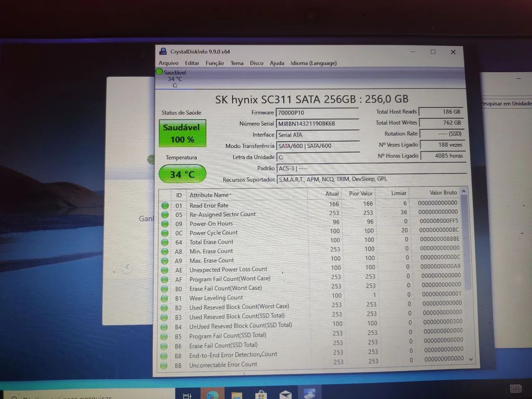Click status circle for Erase Fail Count(SSD Total)
The width and height of the screenshot is (532, 399).
click(164, 346)
